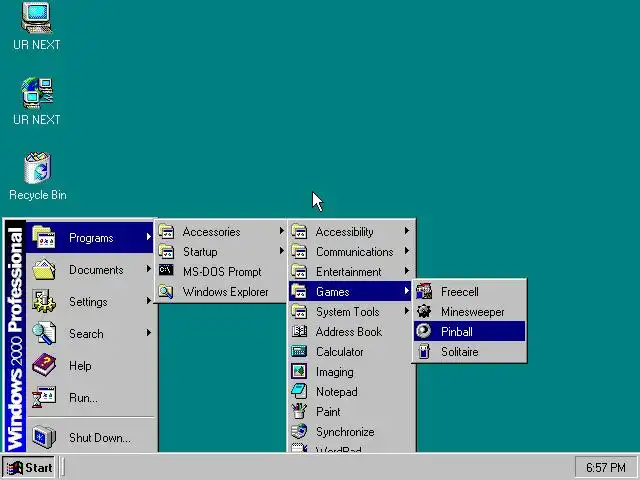Click the Paint menu label
Image resolution: width=640 pixels, height=480 pixels.
click(328, 412)
